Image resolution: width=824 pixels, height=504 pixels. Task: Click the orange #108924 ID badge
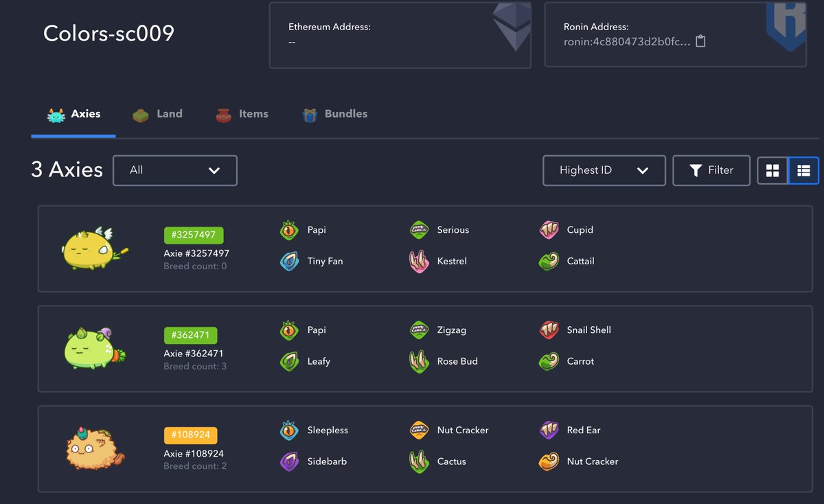[x=191, y=435]
